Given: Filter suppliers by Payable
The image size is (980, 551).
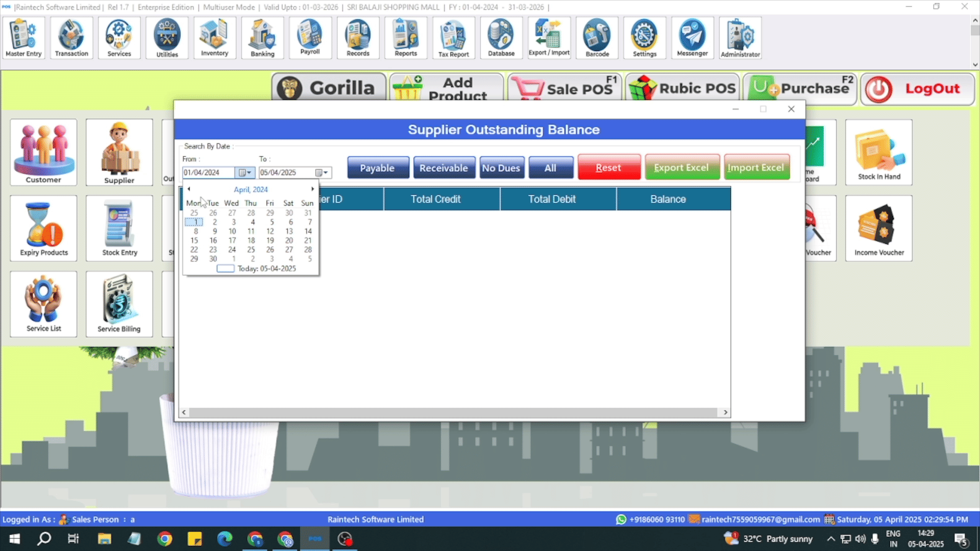Looking at the screenshot, I should point(378,168).
